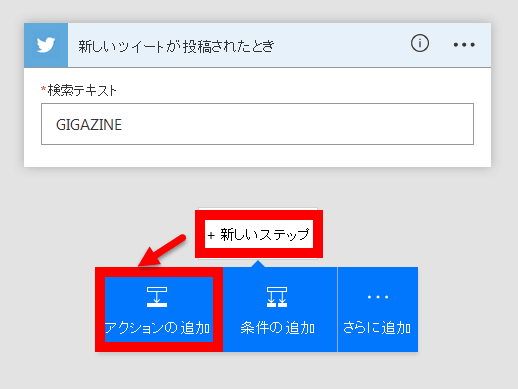Select 条件の追加 option
The width and height of the screenshot is (518, 389).
point(280,309)
